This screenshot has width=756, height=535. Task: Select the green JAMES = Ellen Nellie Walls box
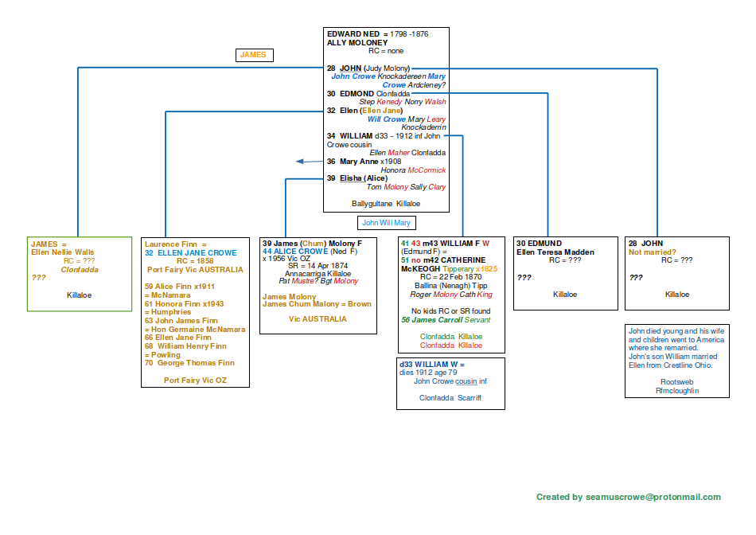pyautogui.click(x=80, y=273)
